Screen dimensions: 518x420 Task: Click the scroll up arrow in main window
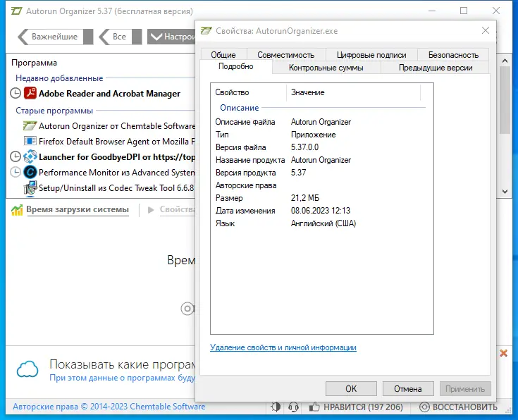pos(505,61)
